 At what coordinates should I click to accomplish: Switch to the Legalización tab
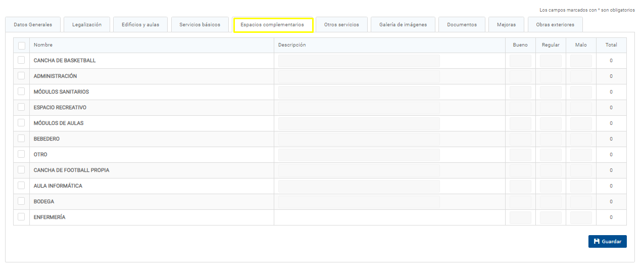pyautogui.click(x=87, y=25)
